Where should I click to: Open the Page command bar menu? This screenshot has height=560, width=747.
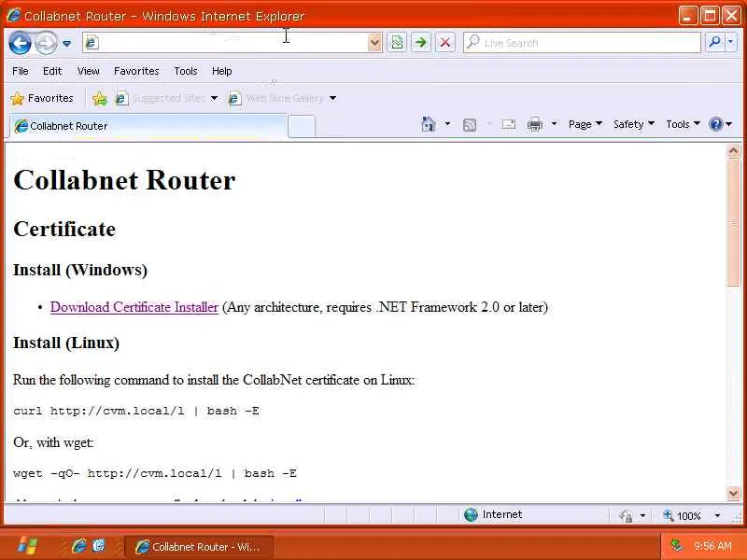coord(585,124)
